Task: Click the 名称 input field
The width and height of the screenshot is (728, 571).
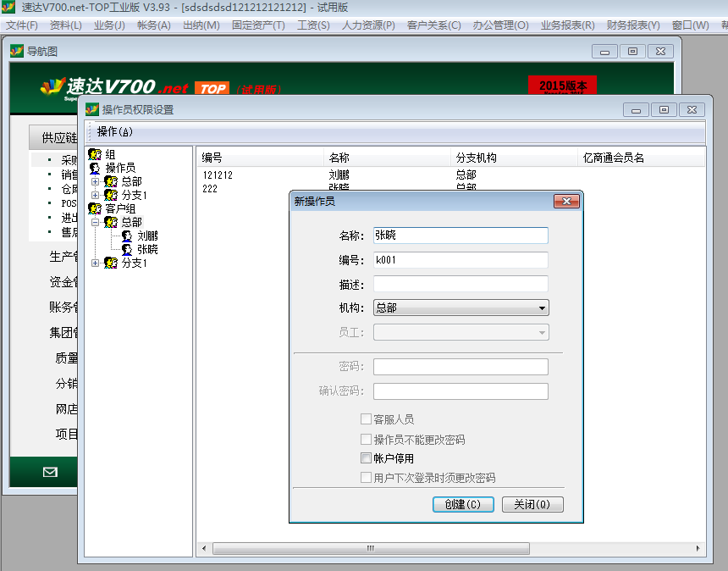Action: click(x=461, y=235)
